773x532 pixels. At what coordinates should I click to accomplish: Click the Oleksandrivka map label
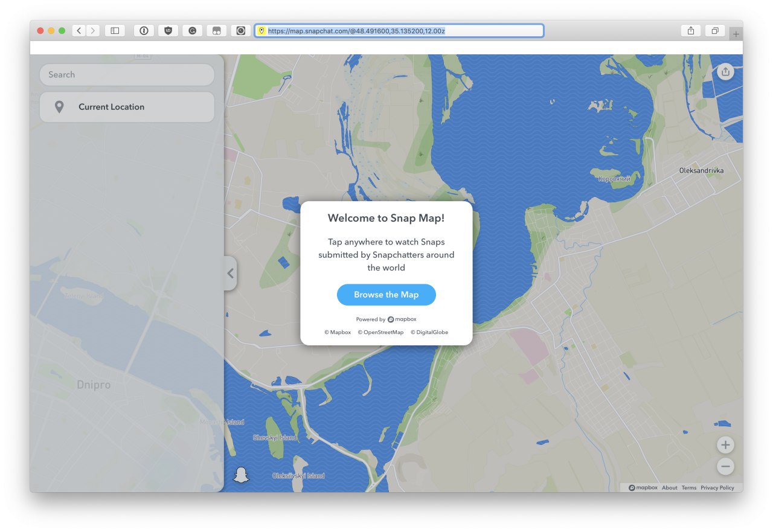[701, 170]
